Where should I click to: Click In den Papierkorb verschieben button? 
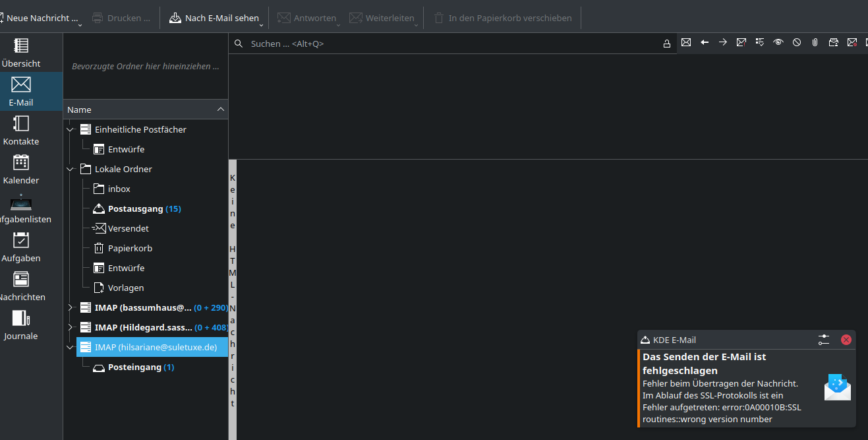503,18
